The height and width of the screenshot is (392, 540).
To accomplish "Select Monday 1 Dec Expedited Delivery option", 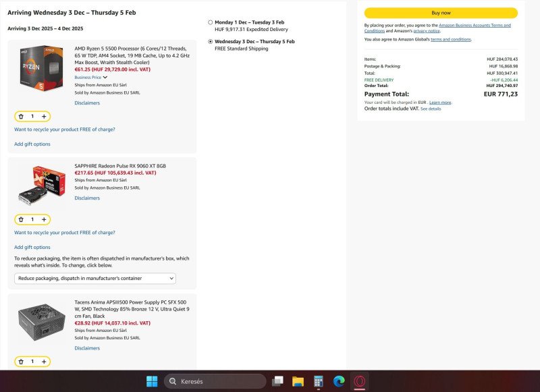I will click(210, 22).
